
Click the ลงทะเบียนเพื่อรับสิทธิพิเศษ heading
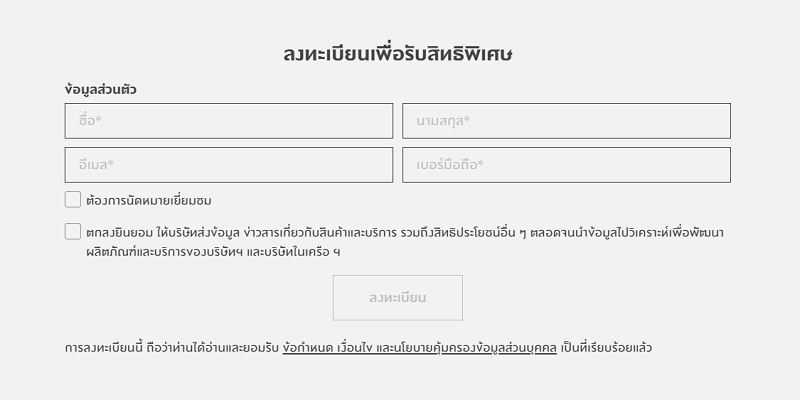click(x=398, y=54)
